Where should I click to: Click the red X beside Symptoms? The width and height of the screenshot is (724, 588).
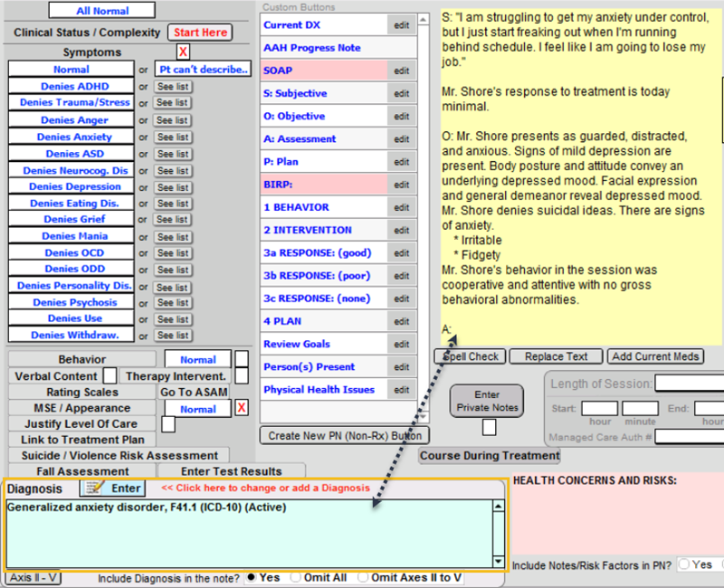tap(184, 52)
